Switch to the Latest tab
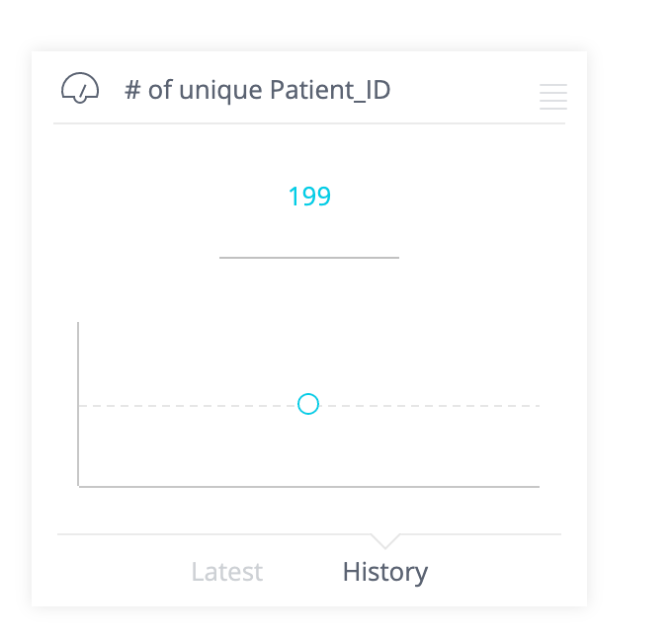672x640 pixels. 227,572
